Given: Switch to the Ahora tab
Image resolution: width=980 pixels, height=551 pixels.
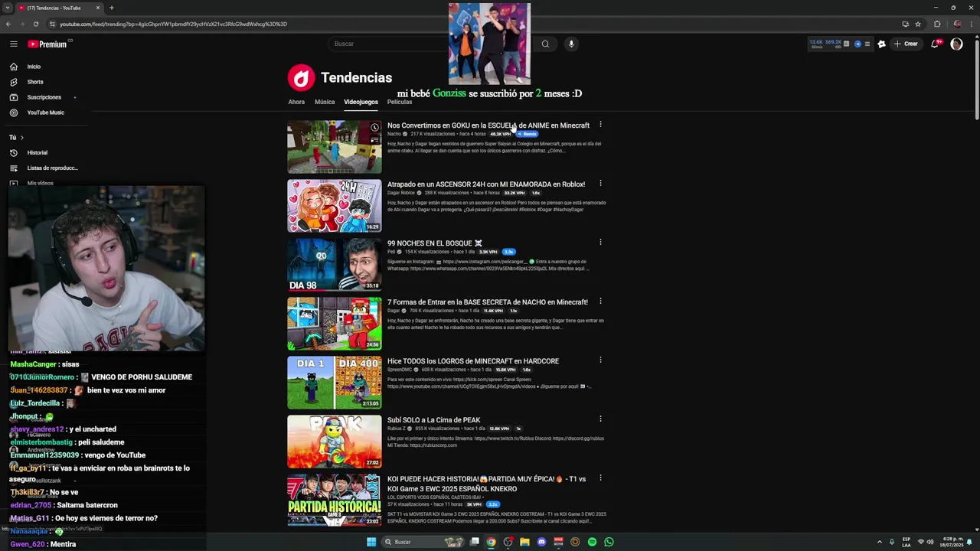Looking at the screenshot, I should 296,102.
